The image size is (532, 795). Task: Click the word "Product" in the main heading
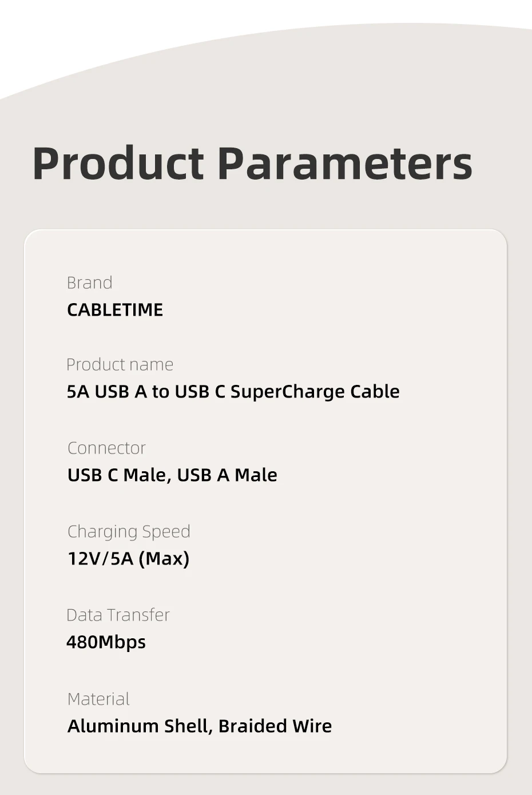click(118, 164)
